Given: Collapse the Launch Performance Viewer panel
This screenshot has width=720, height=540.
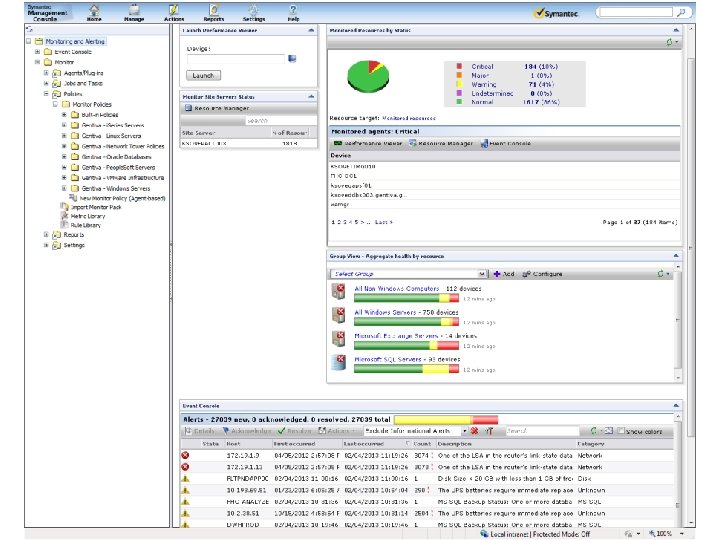Looking at the screenshot, I should pyautogui.click(x=311, y=30).
